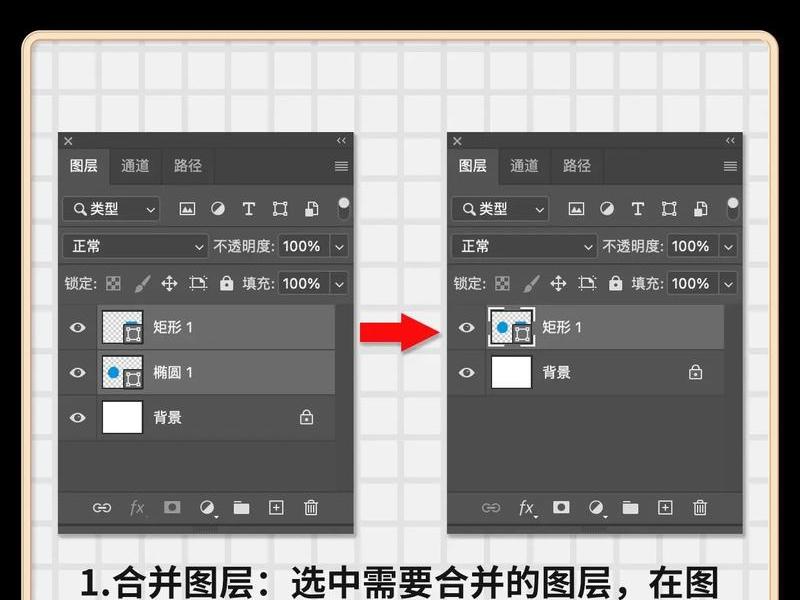Lock position in right panel
This screenshot has height=600, width=800.
click(559, 283)
